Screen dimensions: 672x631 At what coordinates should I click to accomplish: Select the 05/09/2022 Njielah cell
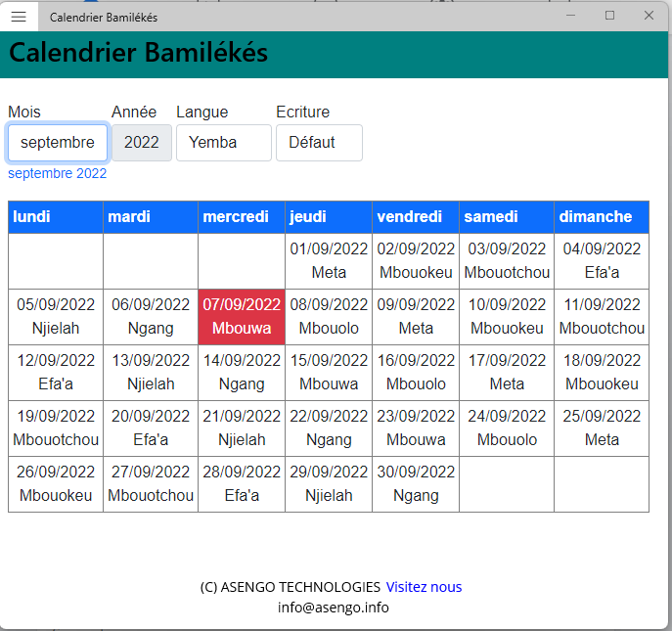pyautogui.click(x=56, y=317)
